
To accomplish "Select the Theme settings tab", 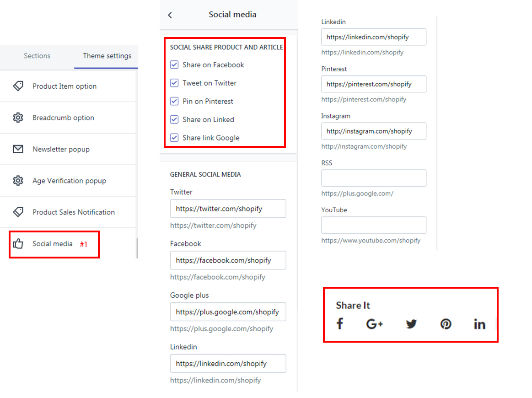I will tap(107, 56).
